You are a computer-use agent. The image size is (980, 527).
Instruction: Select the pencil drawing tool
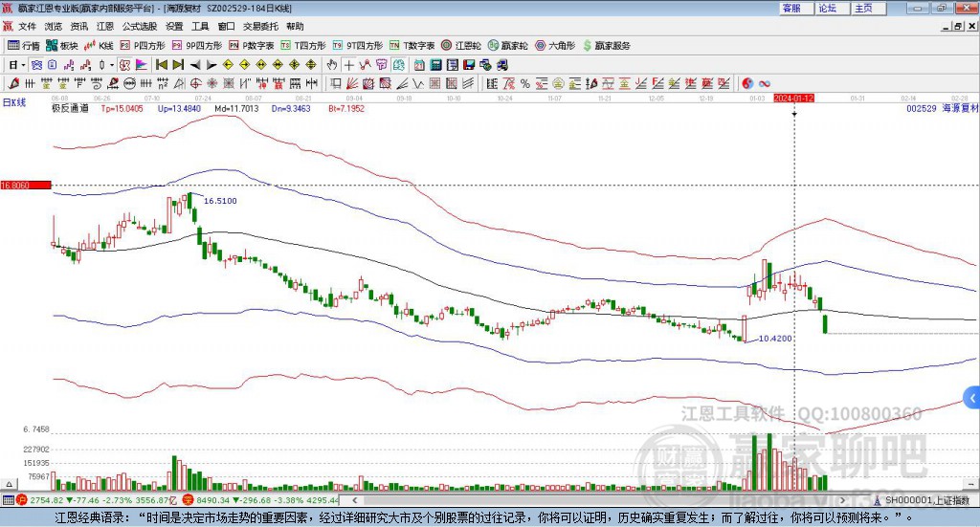13,83
